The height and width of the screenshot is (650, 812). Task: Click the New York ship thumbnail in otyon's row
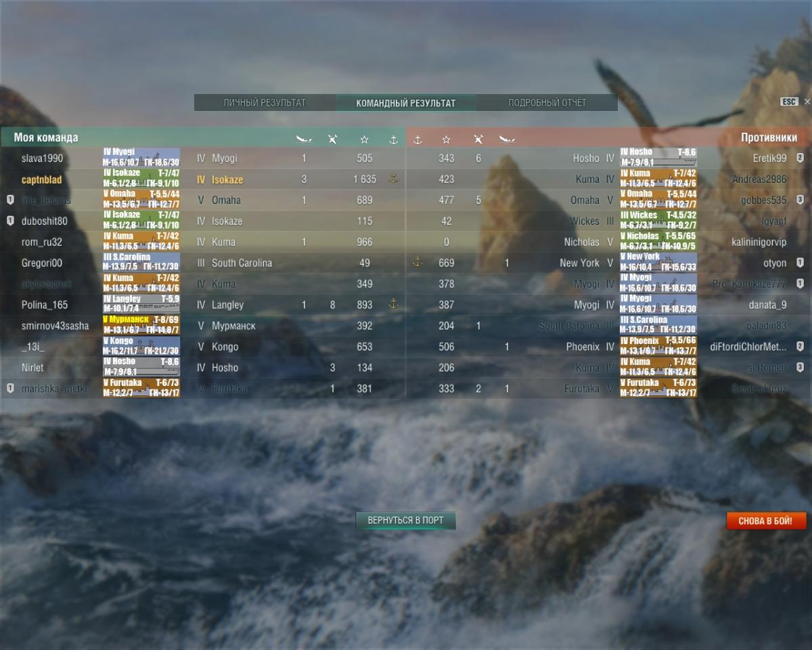click(x=658, y=263)
